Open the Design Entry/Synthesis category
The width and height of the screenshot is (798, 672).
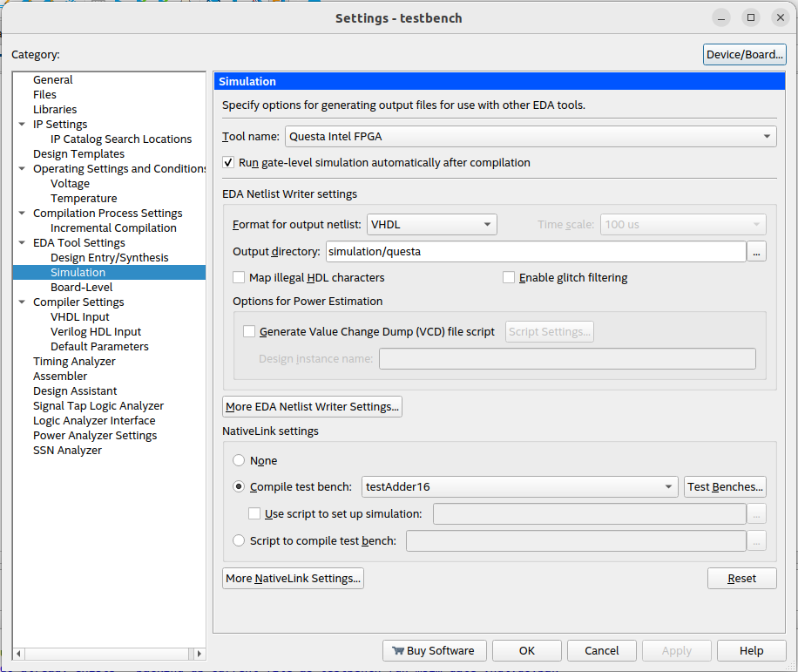(109, 258)
